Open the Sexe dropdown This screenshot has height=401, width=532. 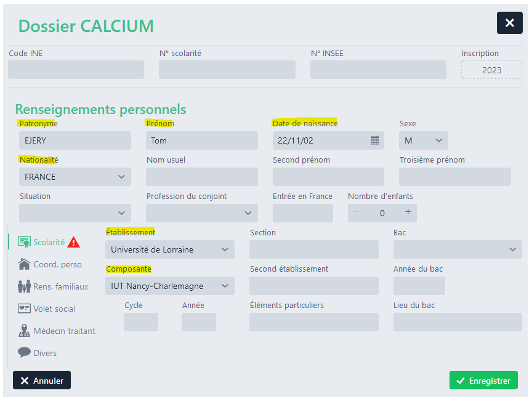coord(424,140)
